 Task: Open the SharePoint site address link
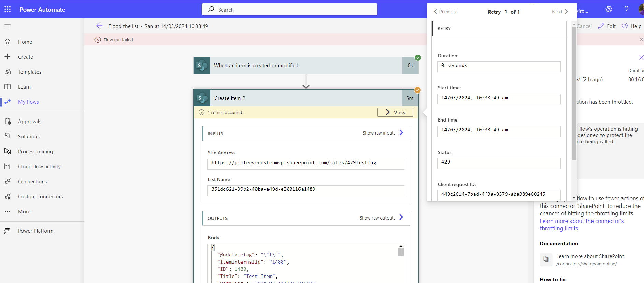pyautogui.click(x=294, y=163)
